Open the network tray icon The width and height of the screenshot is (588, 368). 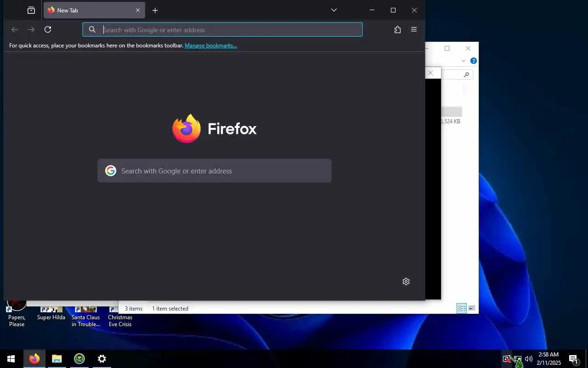click(x=518, y=359)
